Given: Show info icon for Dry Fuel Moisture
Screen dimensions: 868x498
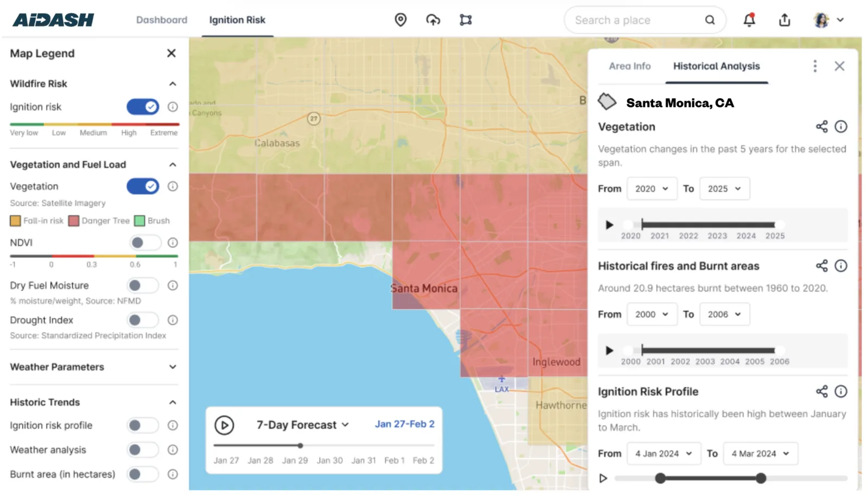Looking at the screenshot, I should click(173, 285).
